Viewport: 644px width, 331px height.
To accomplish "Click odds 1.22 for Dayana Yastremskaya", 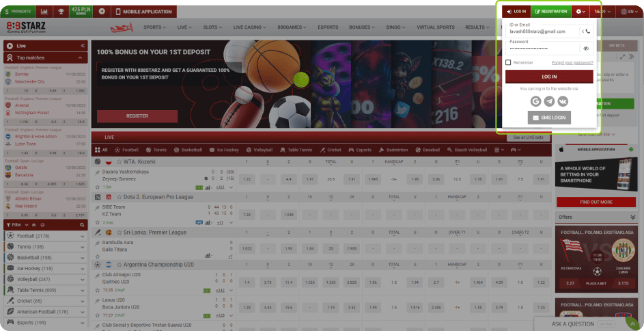I will pos(247,179).
